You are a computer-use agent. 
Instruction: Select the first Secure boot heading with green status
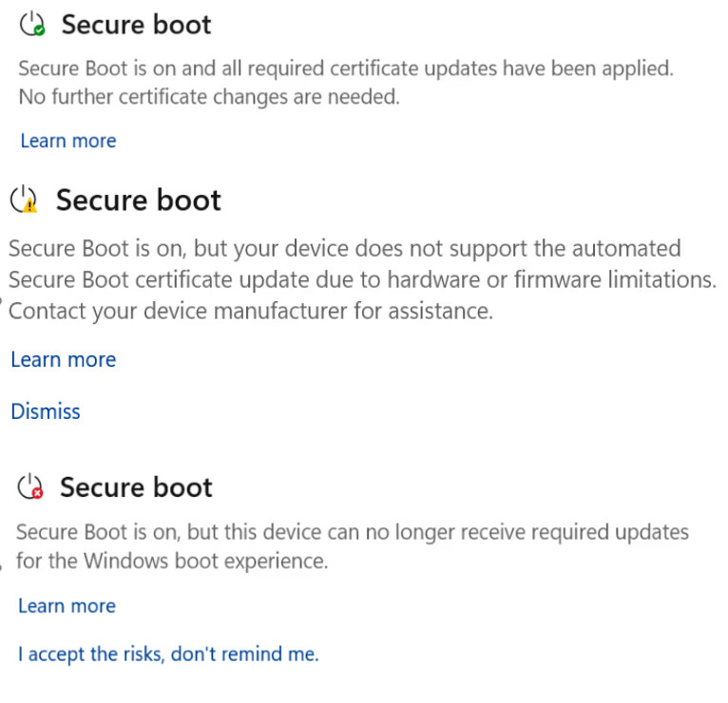(136, 25)
